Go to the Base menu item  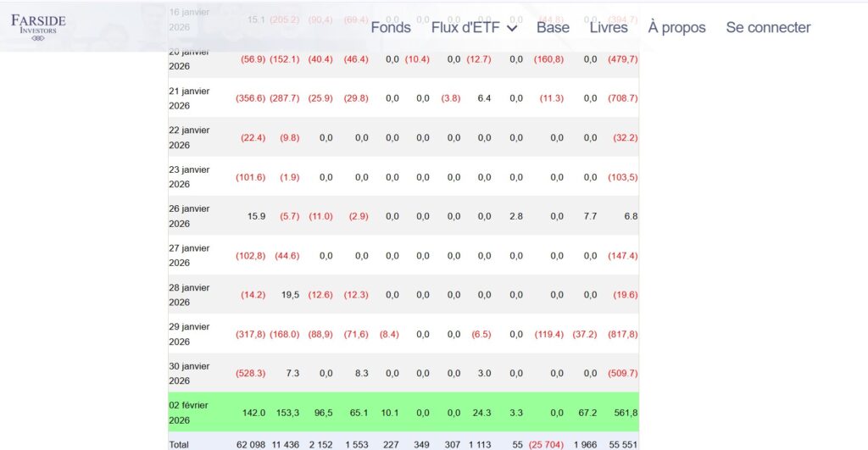[553, 27]
